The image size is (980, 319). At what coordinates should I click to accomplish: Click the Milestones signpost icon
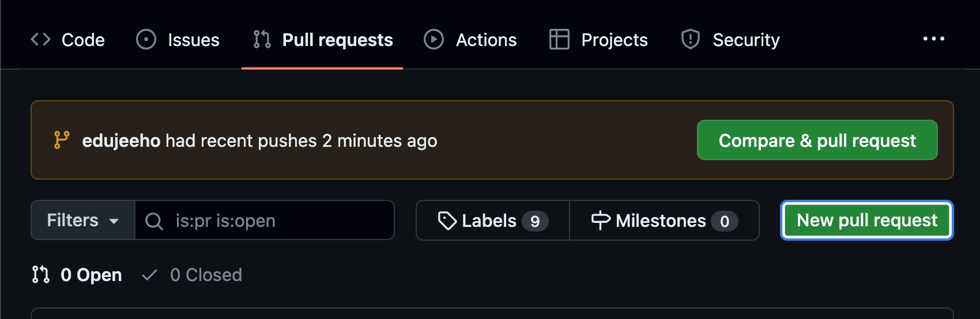click(x=601, y=221)
